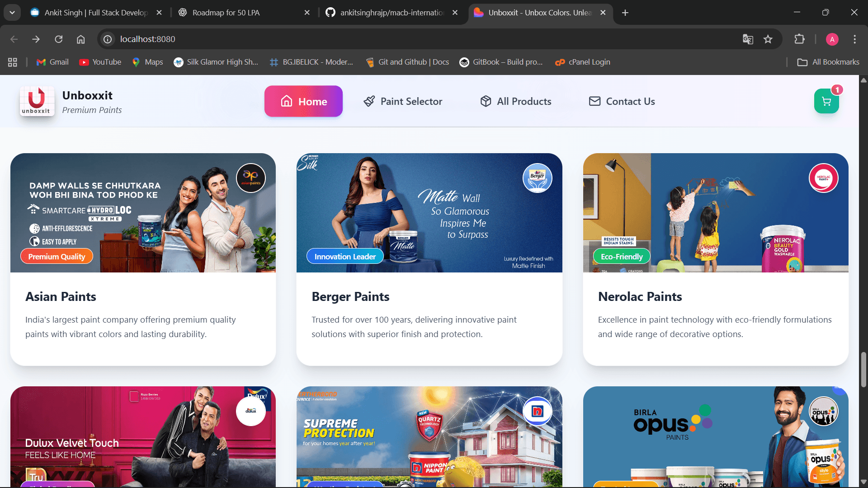The width and height of the screenshot is (868, 488).
Task: Click the Asian Paints brand logo badge
Action: 251,178
